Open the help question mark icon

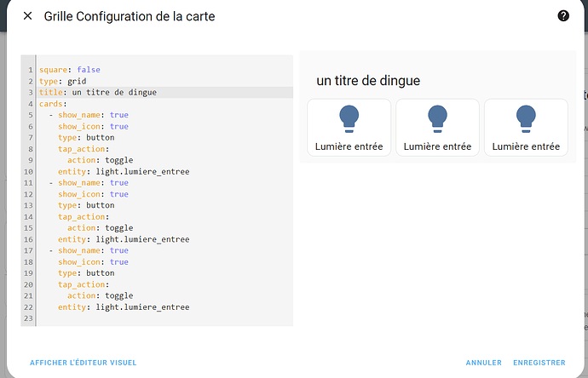562,16
